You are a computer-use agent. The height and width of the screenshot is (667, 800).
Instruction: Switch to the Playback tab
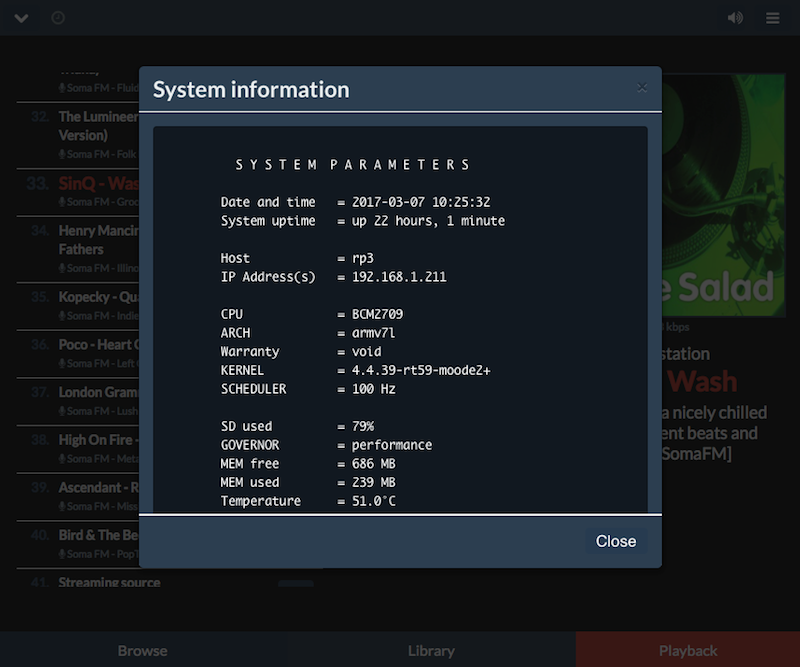coord(688,650)
